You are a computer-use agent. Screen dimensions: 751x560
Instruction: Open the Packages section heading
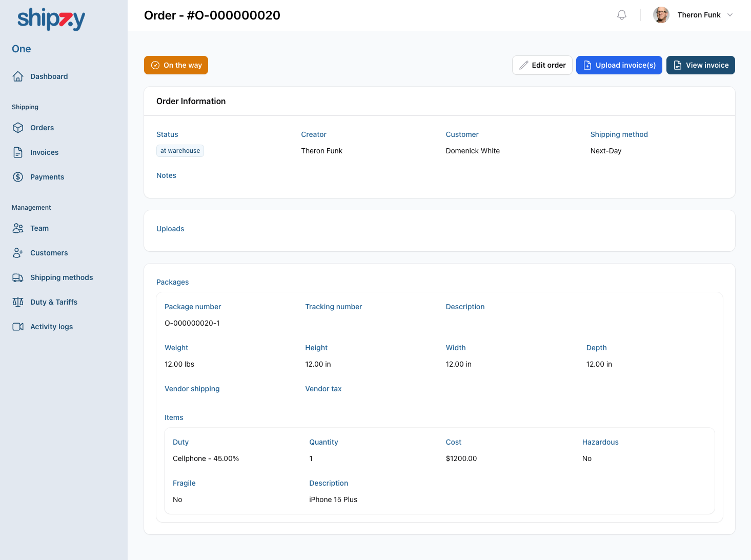(x=173, y=282)
